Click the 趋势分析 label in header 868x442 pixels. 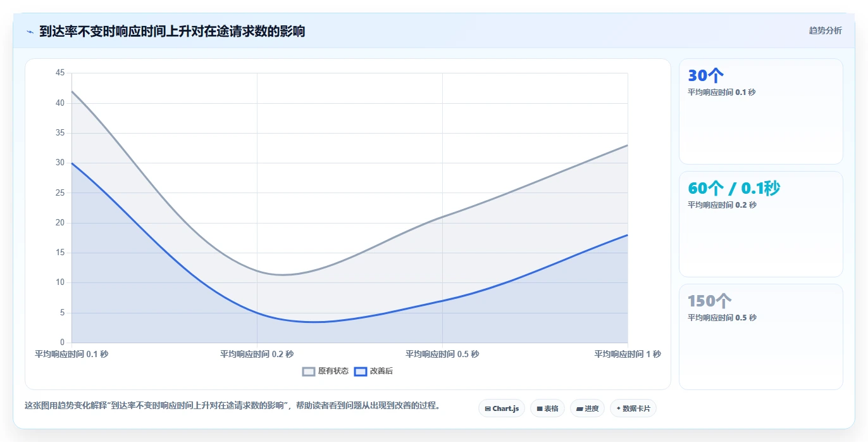click(x=825, y=30)
